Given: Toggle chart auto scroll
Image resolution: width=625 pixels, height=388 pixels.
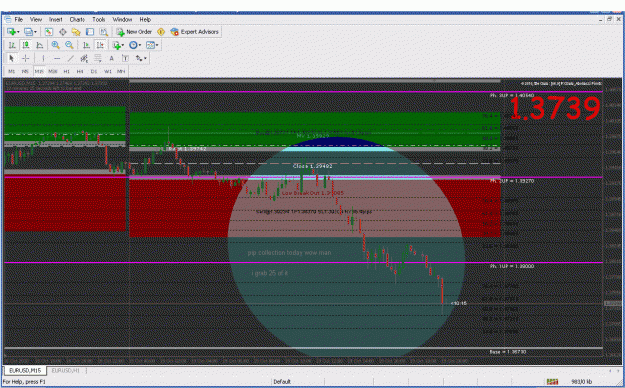Looking at the screenshot, I should pyautogui.click(x=86, y=45).
